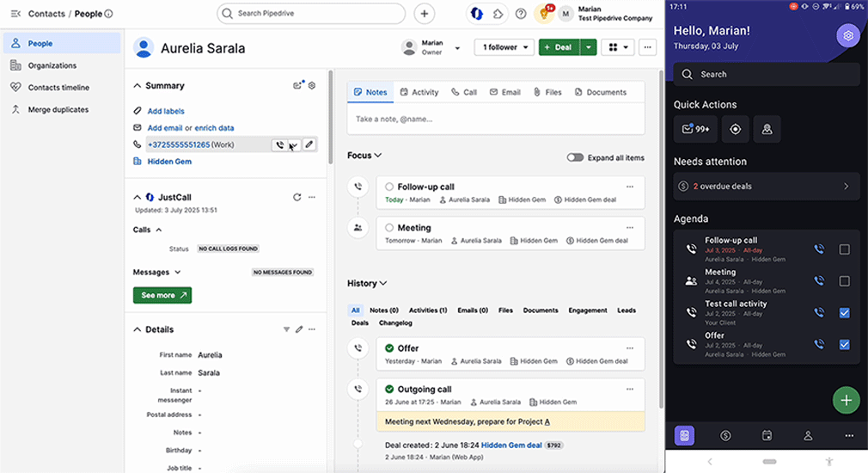Viewport: 868px width, 473px height.
Task: Switch to the Email tab
Action: [504, 93]
